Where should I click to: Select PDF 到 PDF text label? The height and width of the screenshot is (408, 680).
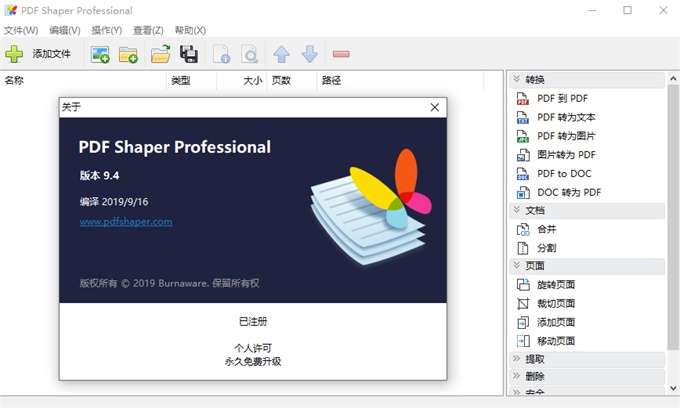pos(562,98)
